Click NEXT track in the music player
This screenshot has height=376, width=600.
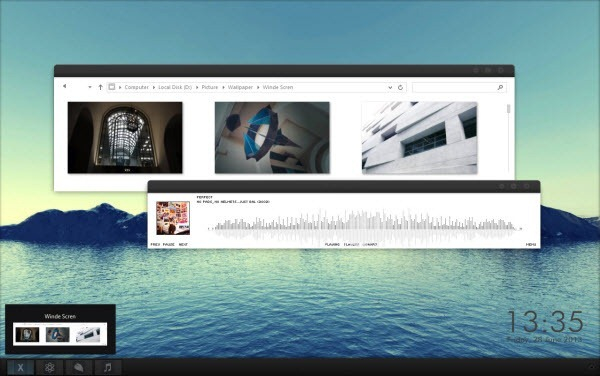tap(183, 244)
